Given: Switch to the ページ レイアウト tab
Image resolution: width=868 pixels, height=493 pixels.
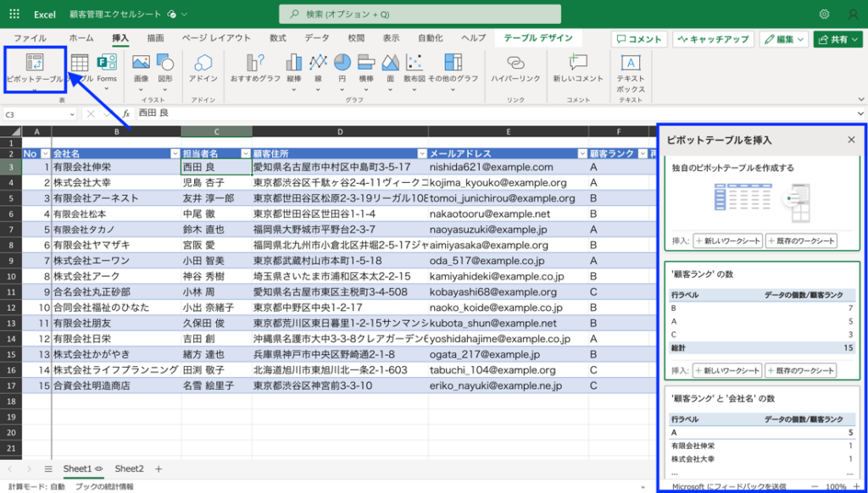Looking at the screenshot, I should (216, 38).
